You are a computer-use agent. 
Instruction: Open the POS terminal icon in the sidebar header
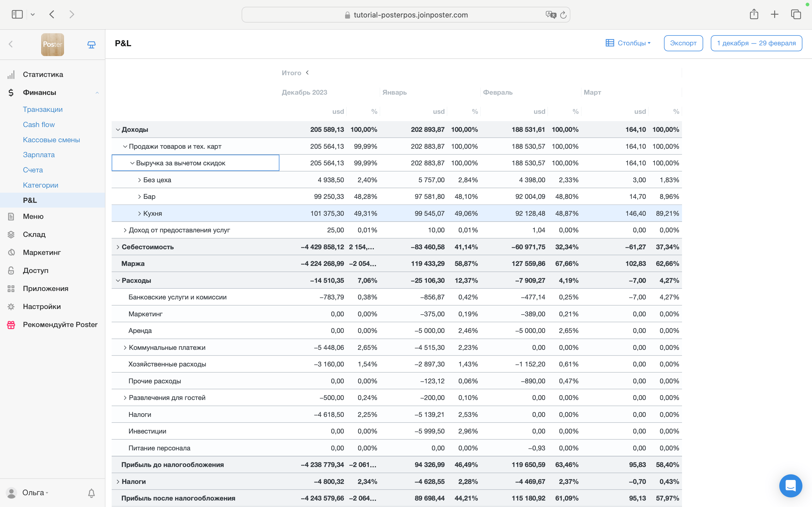point(91,45)
